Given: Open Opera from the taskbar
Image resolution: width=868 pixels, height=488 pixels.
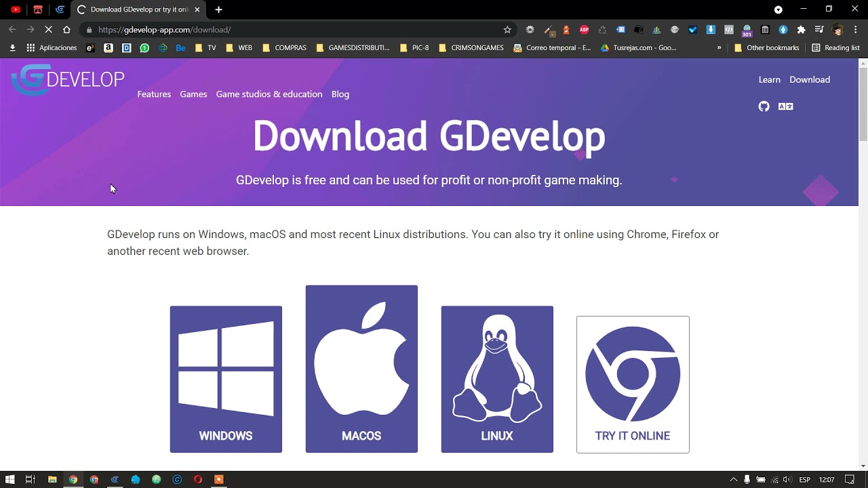Looking at the screenshot, I should (198, 479).
